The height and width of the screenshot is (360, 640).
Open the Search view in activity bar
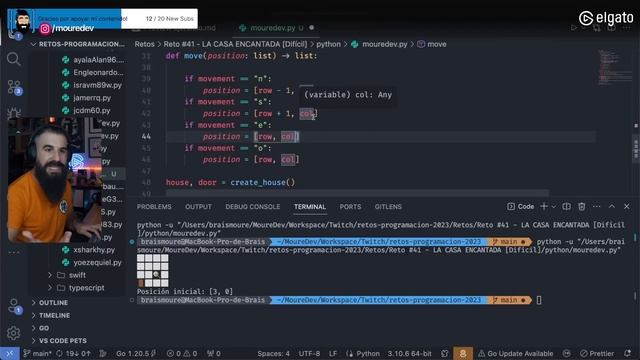coord(13,59)
